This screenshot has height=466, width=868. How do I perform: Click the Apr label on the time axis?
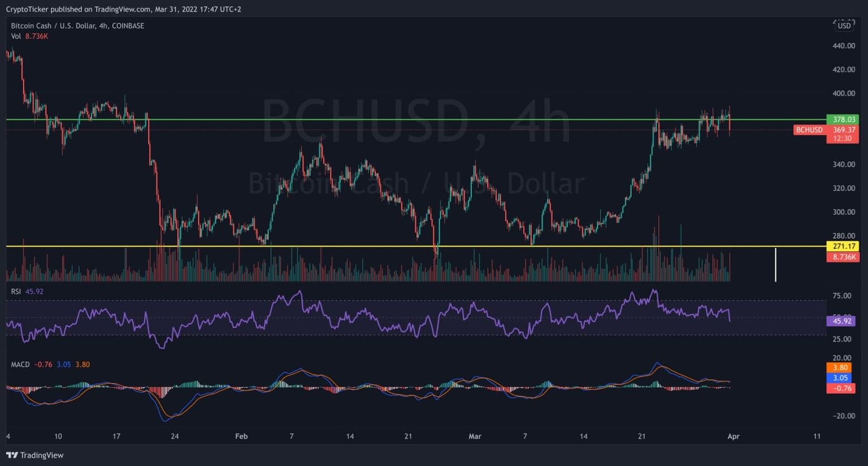click(x=733, y=436)
